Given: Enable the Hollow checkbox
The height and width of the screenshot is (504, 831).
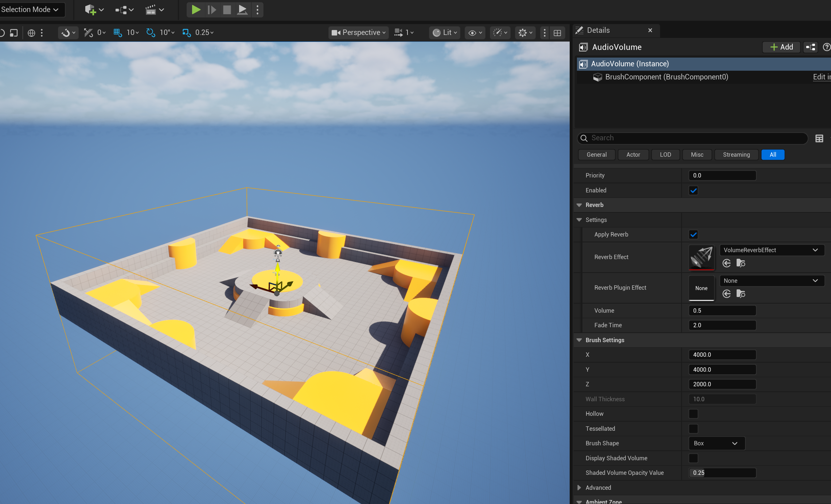Looking at the screenshot, I should [693, 414].
